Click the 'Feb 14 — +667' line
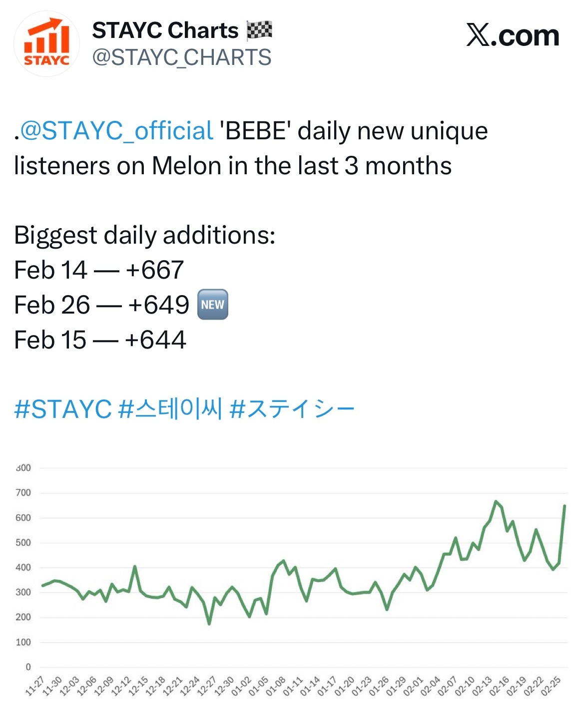This screenshot has height=728, width=571. (99, 270)
